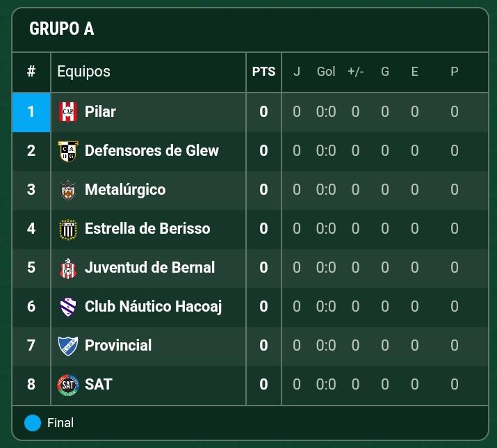
Task: Click the Club Náutico Hacoaj crest icon
Action: click(x=67, y=307)
